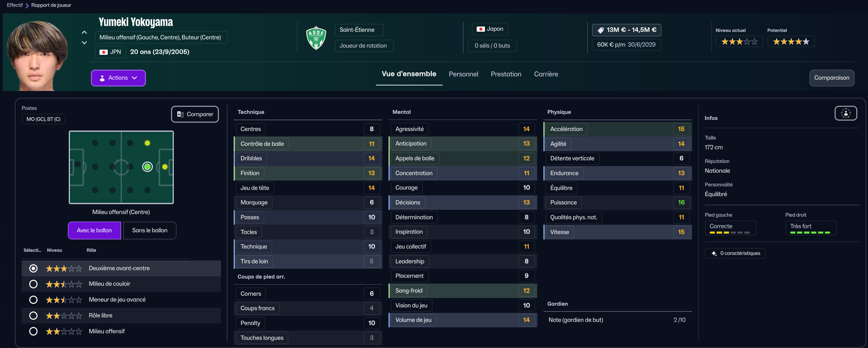Click the Saint-Étienne club crest icon
Image resolution: width=868 pixels, height=348 pixels.
click(x=316, y=38)
